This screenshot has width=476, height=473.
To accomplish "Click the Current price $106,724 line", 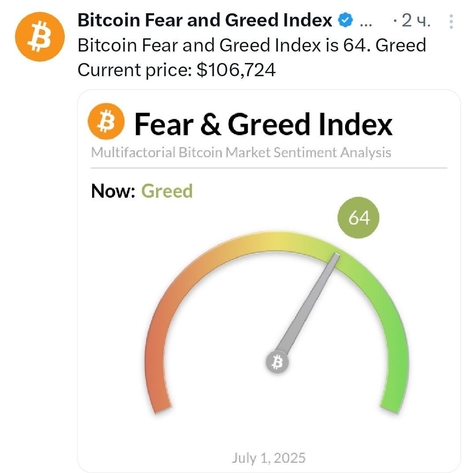I will (176, 70).
